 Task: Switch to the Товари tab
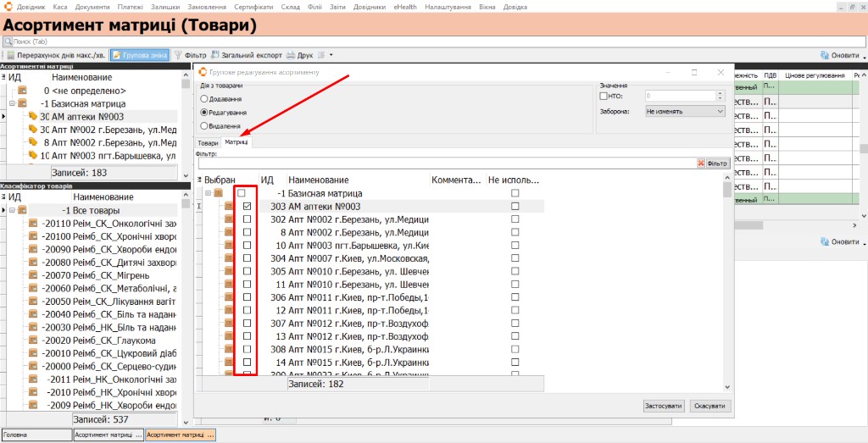coord(209,142)
